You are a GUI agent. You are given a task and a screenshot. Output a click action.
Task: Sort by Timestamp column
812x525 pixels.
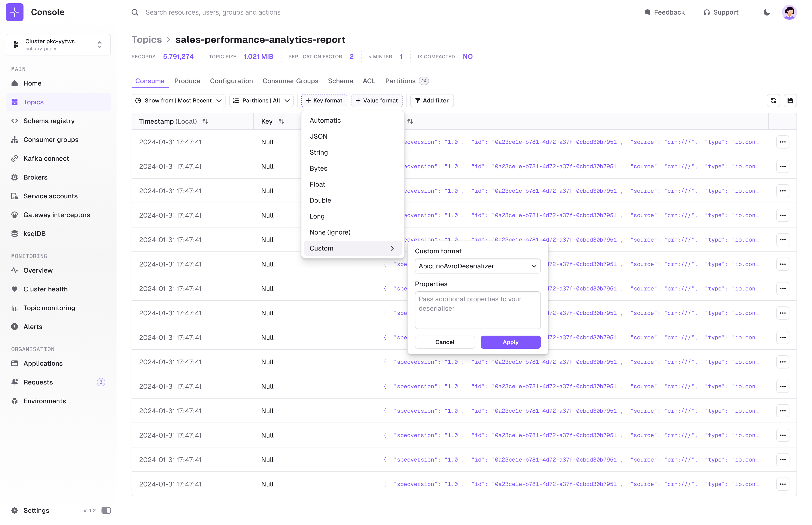click(x=205, y=121)
